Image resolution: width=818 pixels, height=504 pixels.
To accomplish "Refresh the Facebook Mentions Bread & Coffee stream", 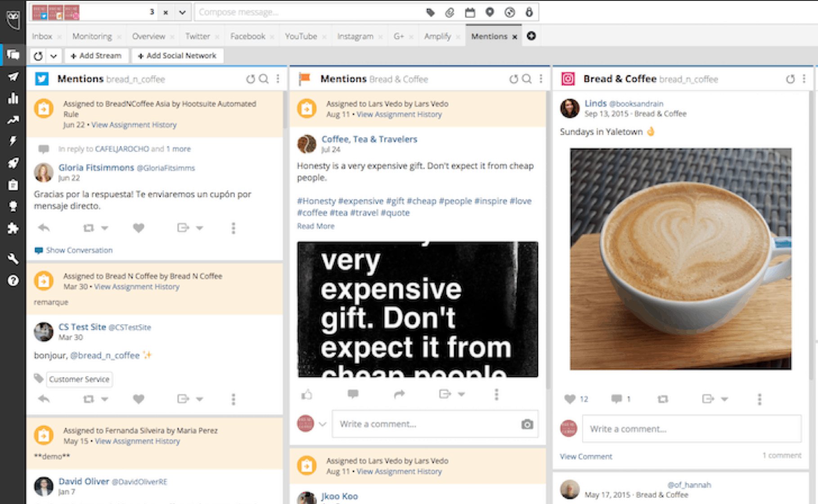I will (513, 79).
